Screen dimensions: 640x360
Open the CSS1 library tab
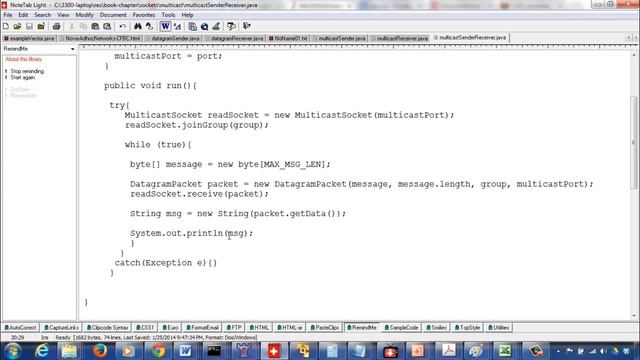click(x=145, y=328)
